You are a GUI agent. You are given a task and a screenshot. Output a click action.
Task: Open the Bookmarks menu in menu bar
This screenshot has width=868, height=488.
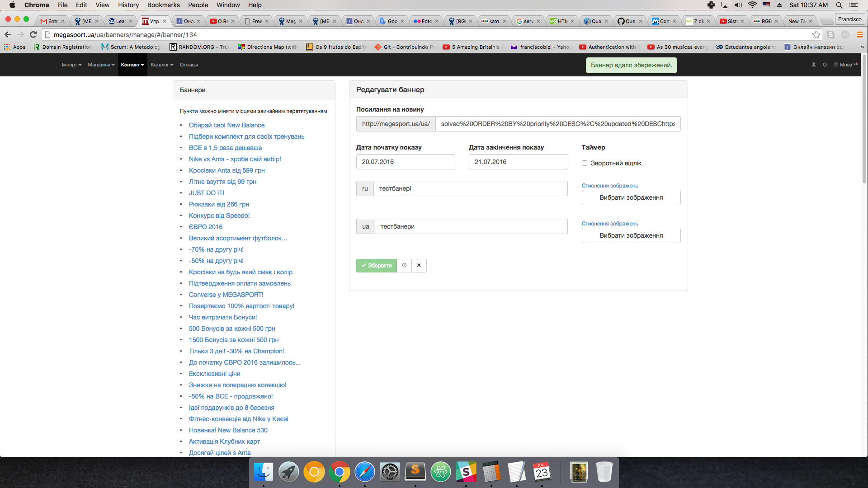[x=163, y=5]
